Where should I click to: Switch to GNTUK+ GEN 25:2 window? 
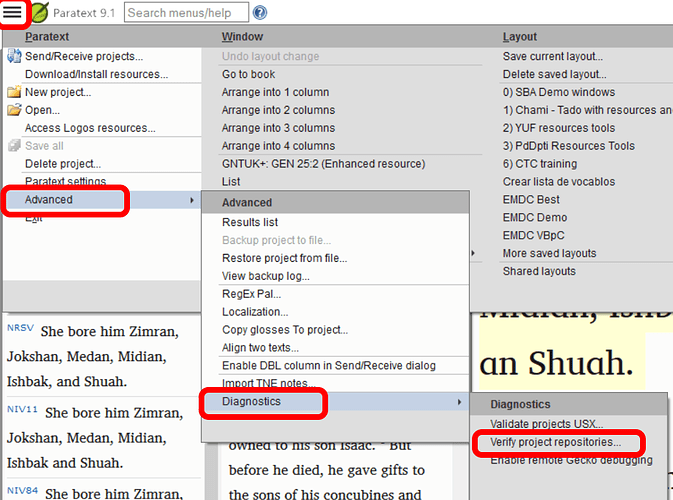(324, 164)
